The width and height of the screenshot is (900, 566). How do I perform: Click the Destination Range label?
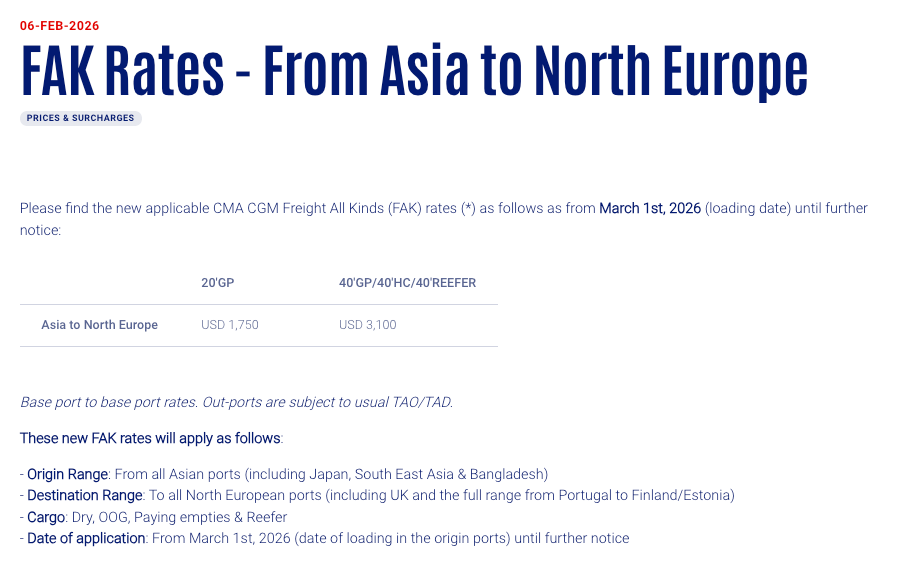[x=84, y=495]
